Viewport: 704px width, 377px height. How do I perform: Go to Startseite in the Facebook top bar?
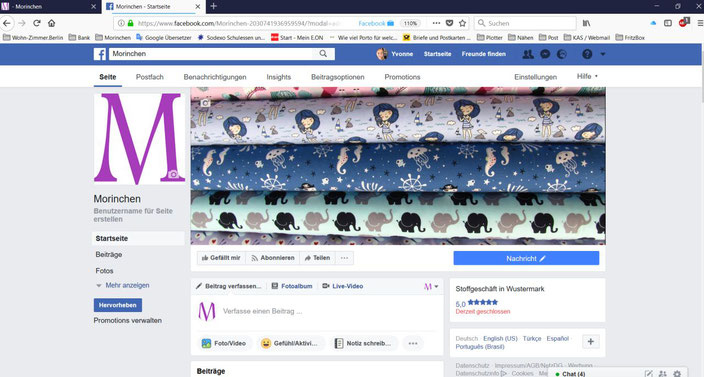(437, 54)
